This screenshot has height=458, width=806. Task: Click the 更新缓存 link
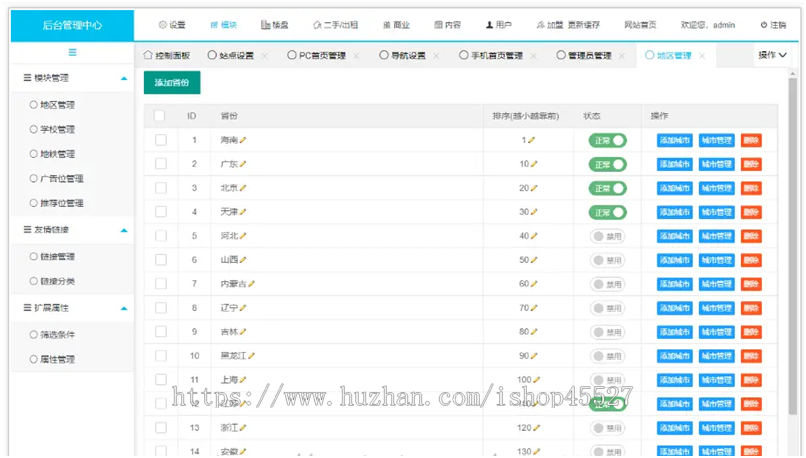click(x=584, y=25)
